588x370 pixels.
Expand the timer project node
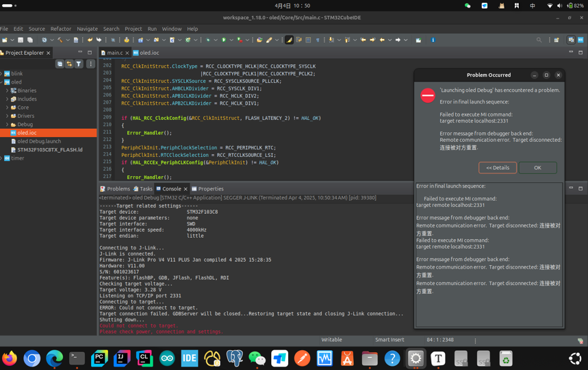(2, 158)
